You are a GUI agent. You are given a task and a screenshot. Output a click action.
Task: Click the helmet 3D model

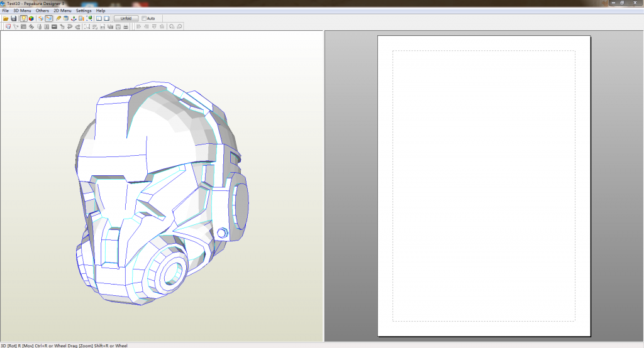click(162, 193)
